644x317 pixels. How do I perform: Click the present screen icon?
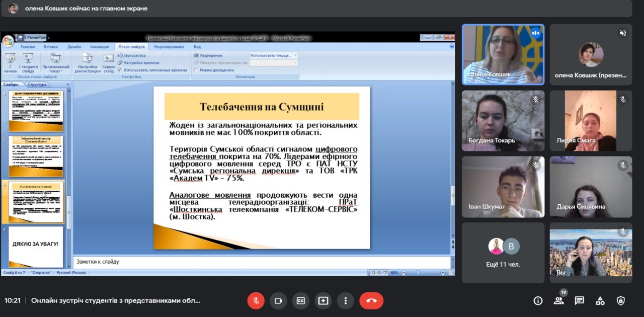tap(323, 300)
